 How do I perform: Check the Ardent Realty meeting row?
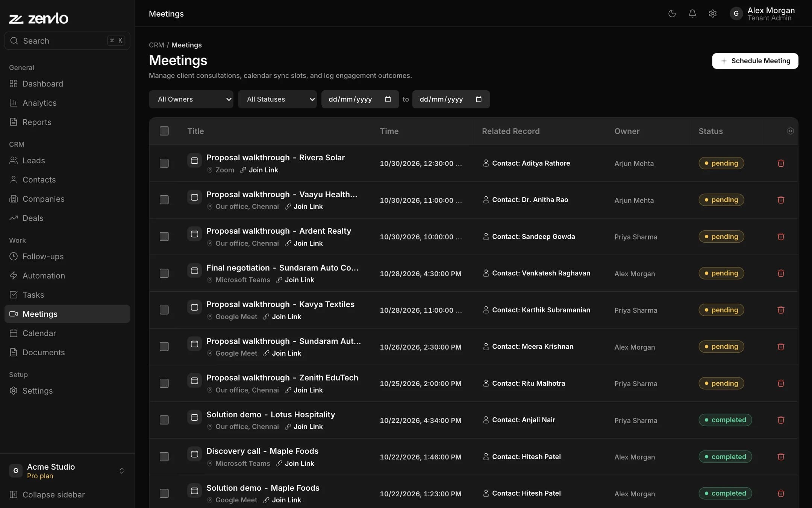tap(164, 237)
